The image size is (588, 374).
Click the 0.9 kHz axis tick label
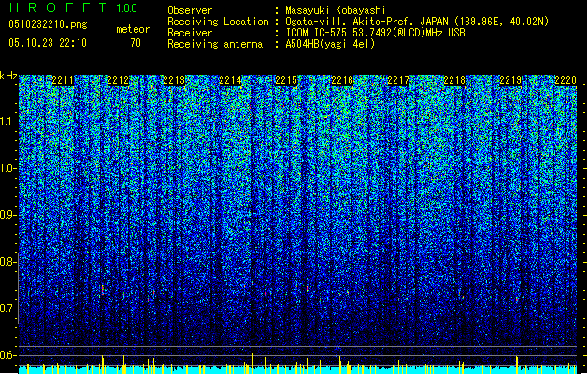point(7,215)
